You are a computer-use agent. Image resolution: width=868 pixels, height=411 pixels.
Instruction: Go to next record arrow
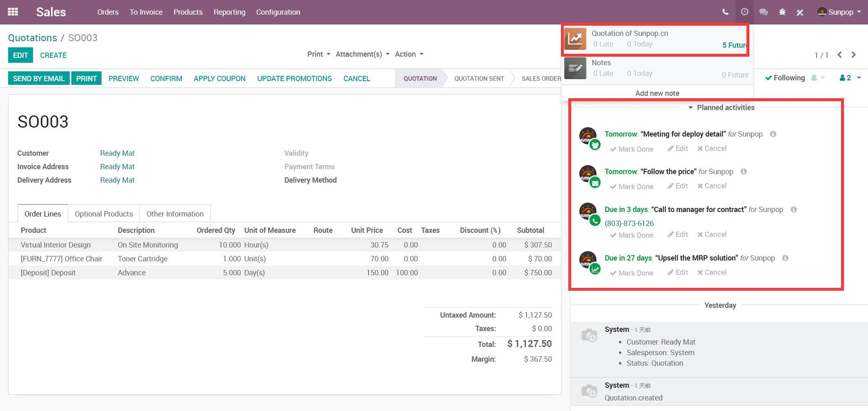pyautogui.click(x=854, y=55)
